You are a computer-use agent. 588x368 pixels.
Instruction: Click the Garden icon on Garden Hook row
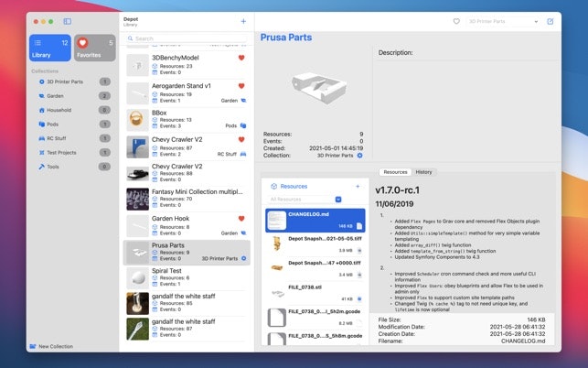pos(243,233)
